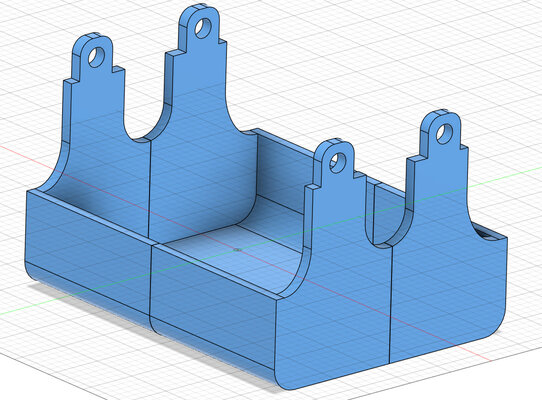542x400 pixels.
Task: Select the origin point at the model center
Action: click(x=237, y=249)
